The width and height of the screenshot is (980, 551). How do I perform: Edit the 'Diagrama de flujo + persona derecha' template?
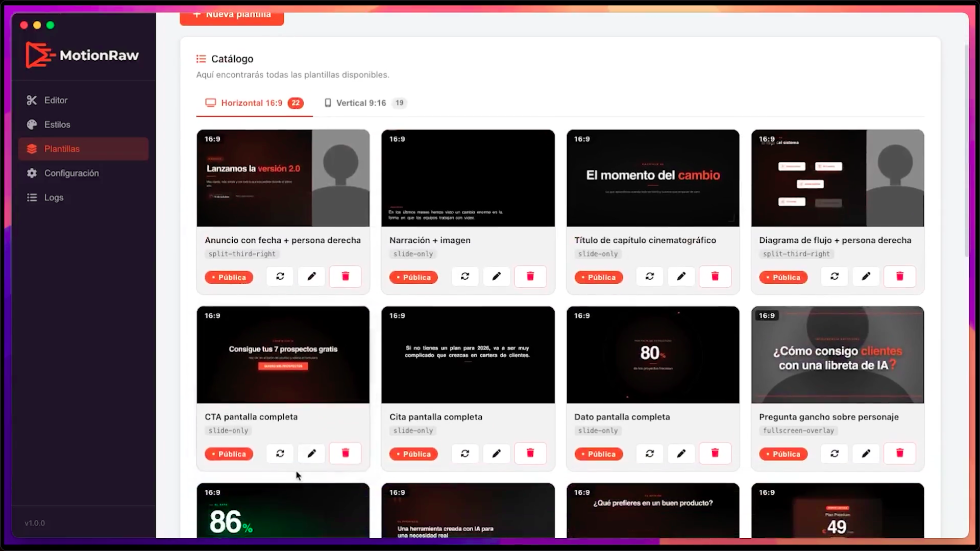tap(866, 277)
